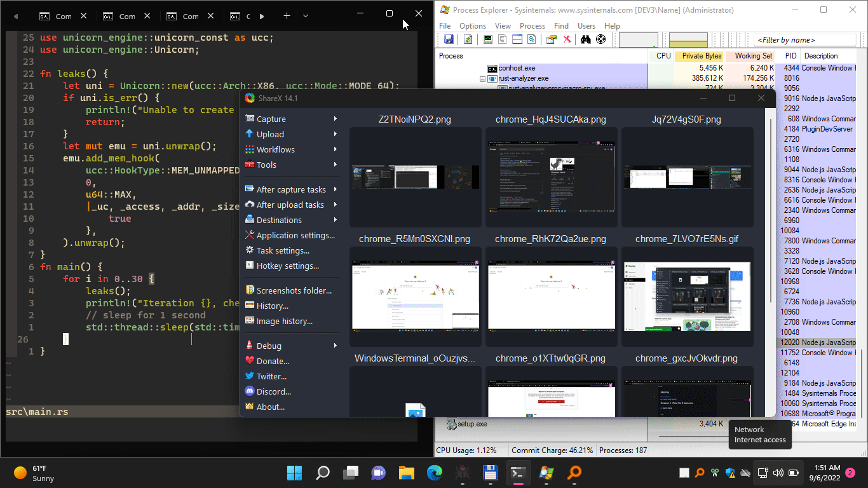Click ShareX thumbnail list vertical scrollbar
The image size is (868, 488).
(x=770, y=210)
